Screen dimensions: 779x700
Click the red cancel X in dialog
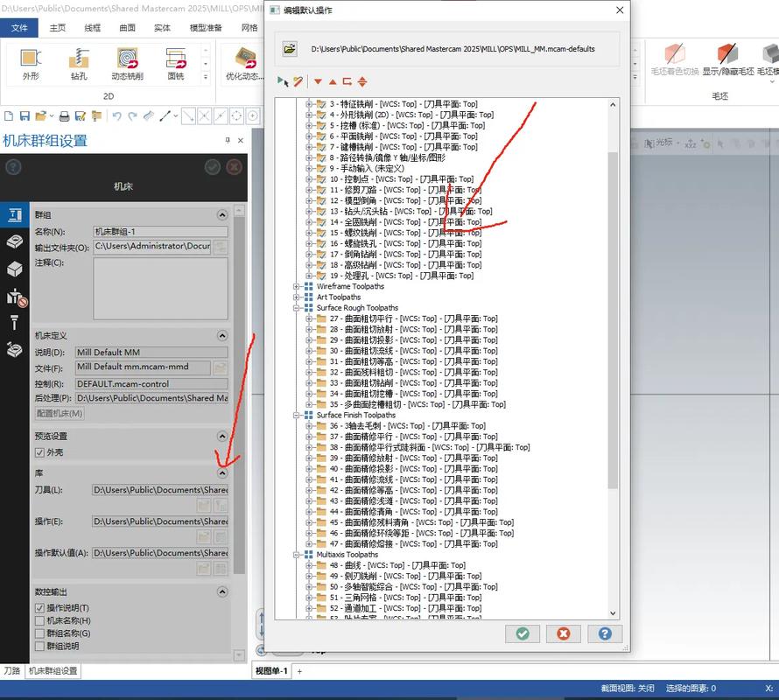[x=564, y=633]
